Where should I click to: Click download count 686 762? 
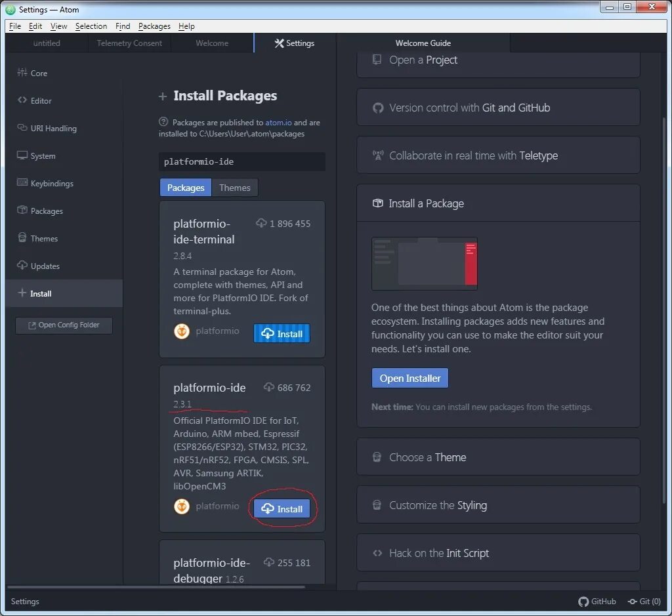click(x=287, y=388)
